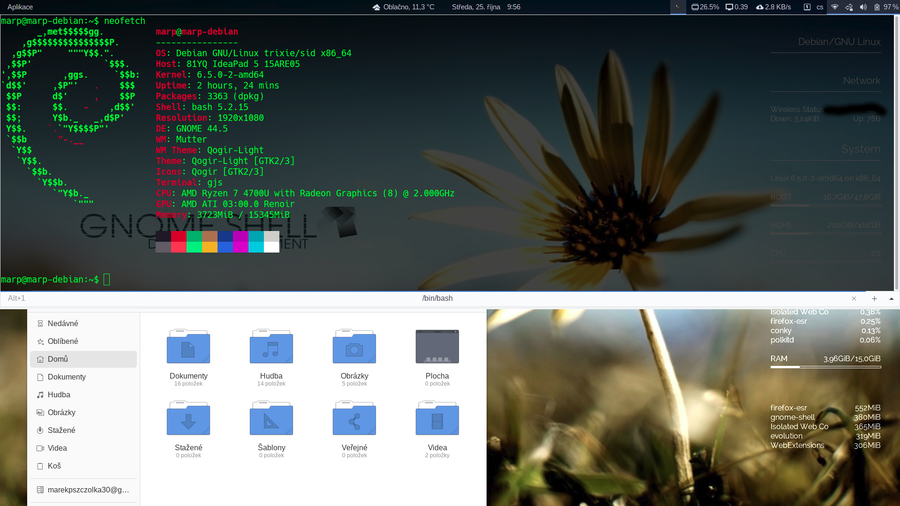This screenshot has height=506, width=900.
Task: Click the terminal app icon in top panel
Action: [678, 7]
